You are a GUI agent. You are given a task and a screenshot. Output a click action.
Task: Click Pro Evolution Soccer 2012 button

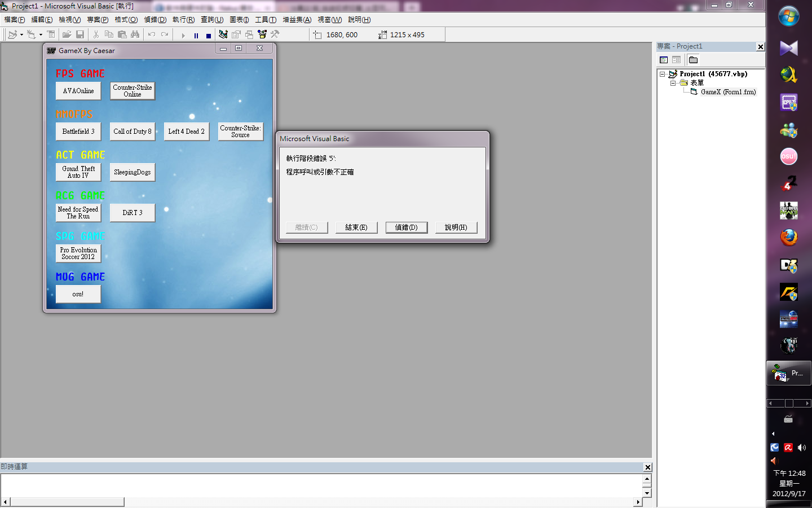coord(78,253)
